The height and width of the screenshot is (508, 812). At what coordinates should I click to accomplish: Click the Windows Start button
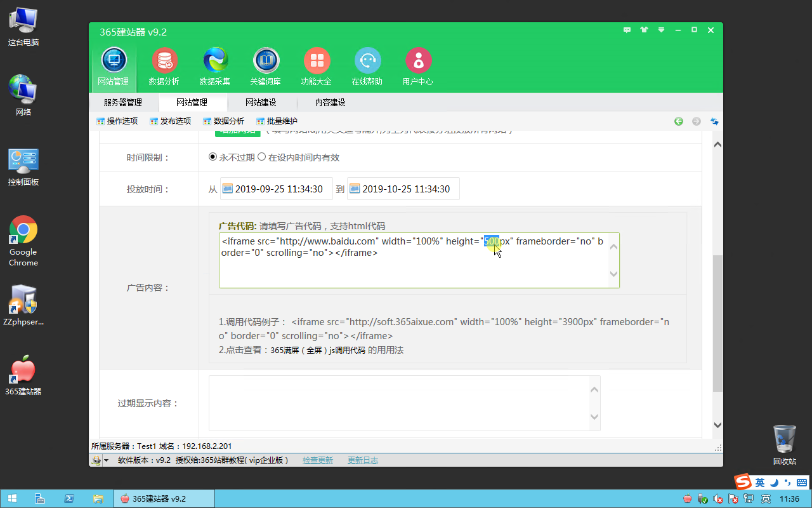tap(12, 499)
